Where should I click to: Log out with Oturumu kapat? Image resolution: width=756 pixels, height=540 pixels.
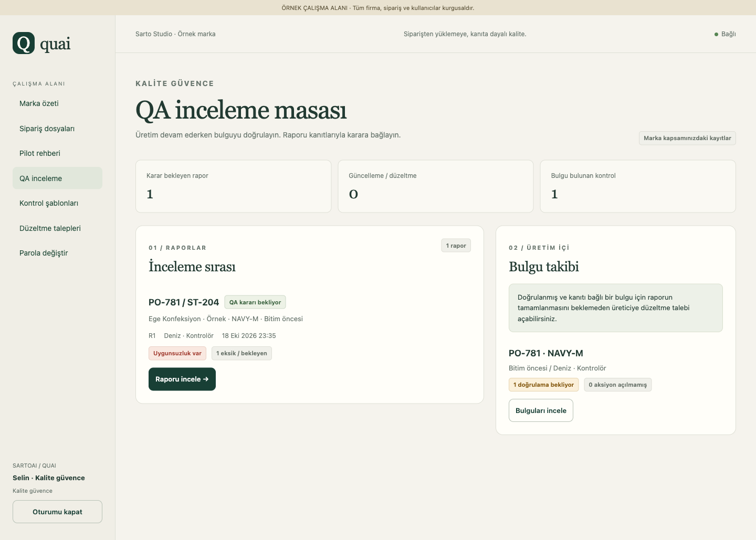[57, 512]
